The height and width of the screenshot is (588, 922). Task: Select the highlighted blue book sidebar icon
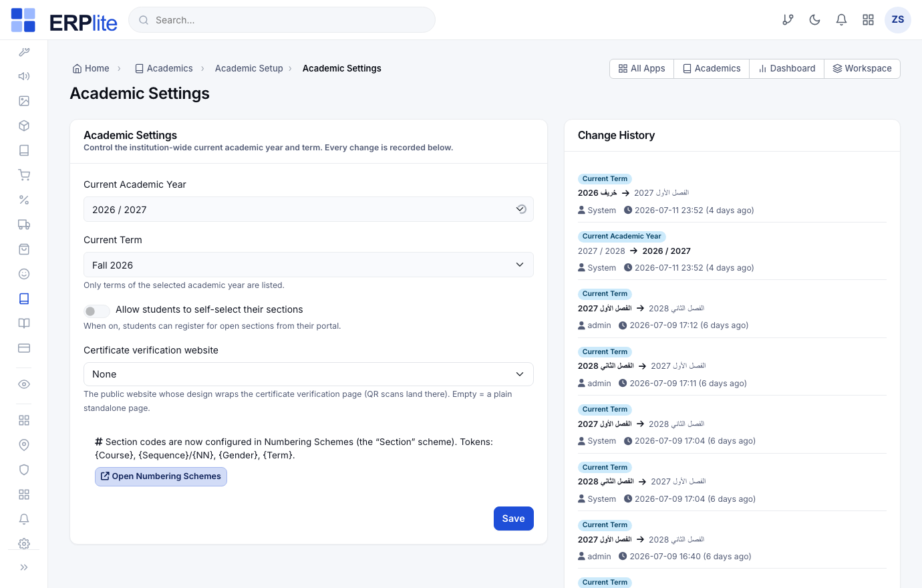coord(24,299)
